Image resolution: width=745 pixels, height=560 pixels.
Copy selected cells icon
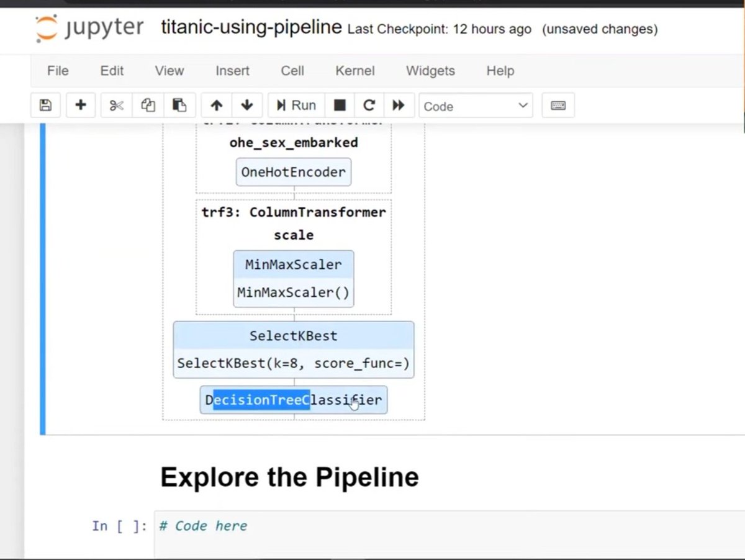(x=148, y=106)
